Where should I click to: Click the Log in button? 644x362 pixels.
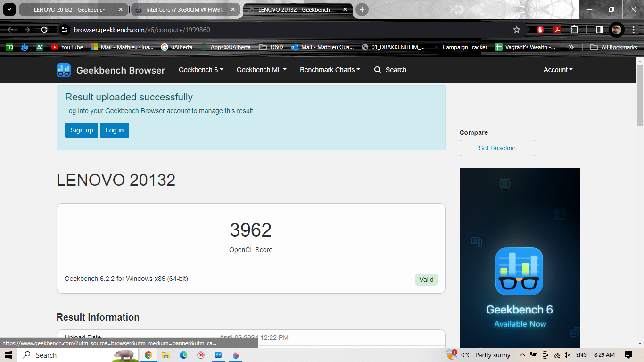tap(115, 130)
